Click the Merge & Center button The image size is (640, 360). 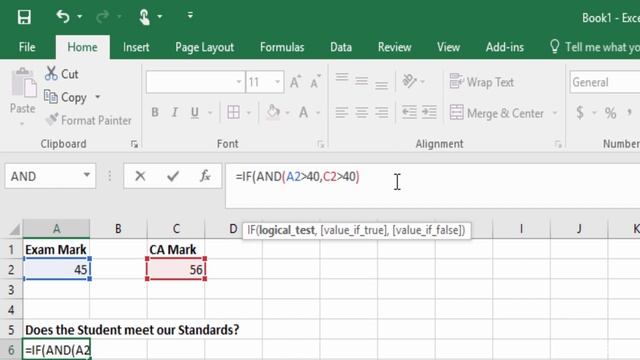tap(497, 113)
